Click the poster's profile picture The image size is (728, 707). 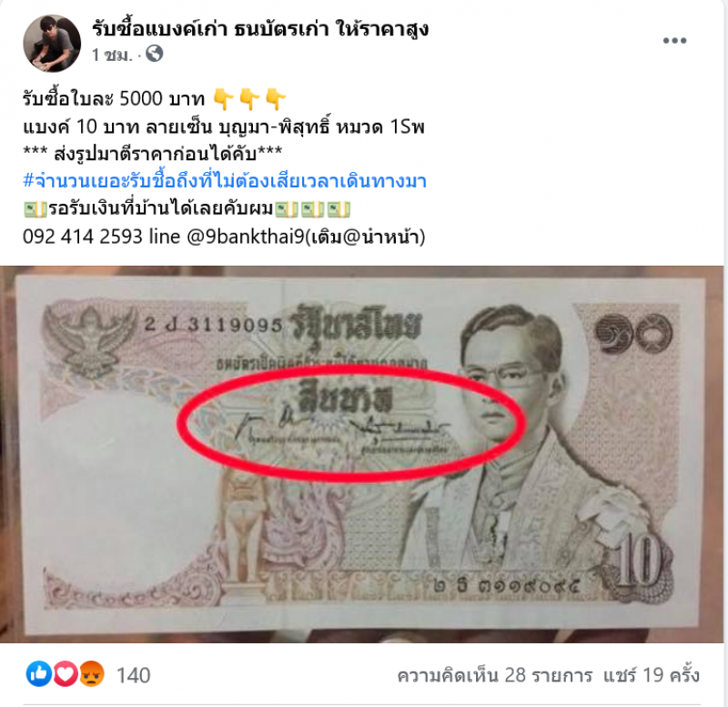52,43
